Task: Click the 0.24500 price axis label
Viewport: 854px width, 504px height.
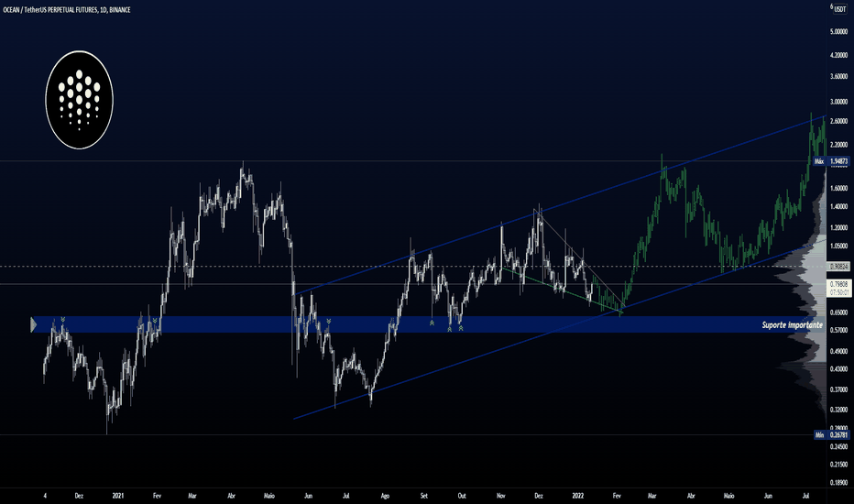Action: click(838, 447)
